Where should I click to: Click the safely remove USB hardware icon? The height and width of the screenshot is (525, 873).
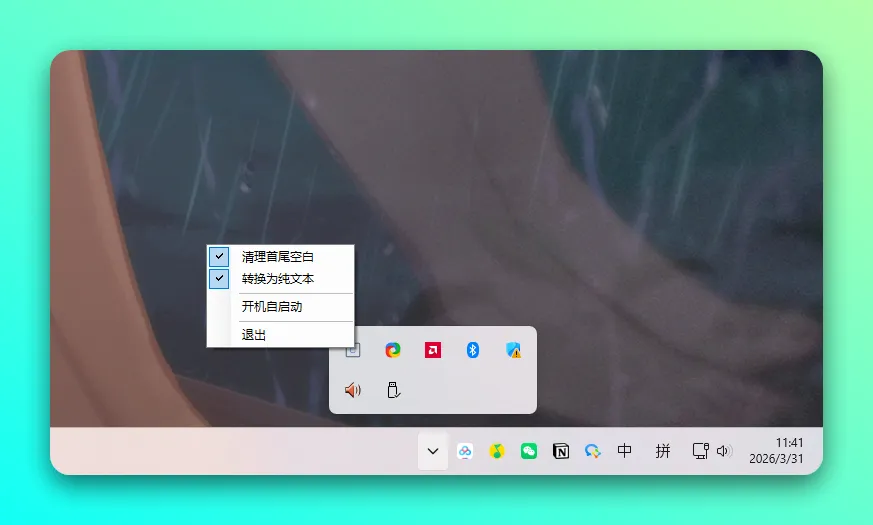click(393, 390)
